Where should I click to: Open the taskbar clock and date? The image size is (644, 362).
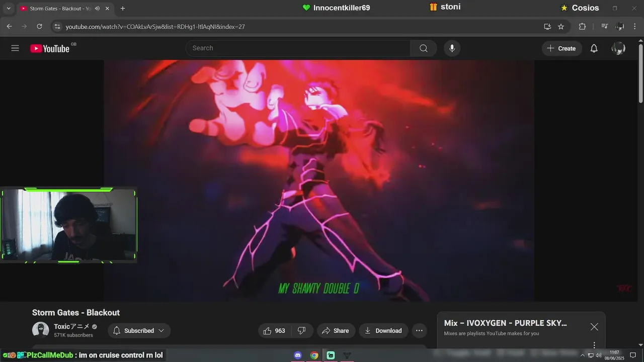tap(614, 355)
